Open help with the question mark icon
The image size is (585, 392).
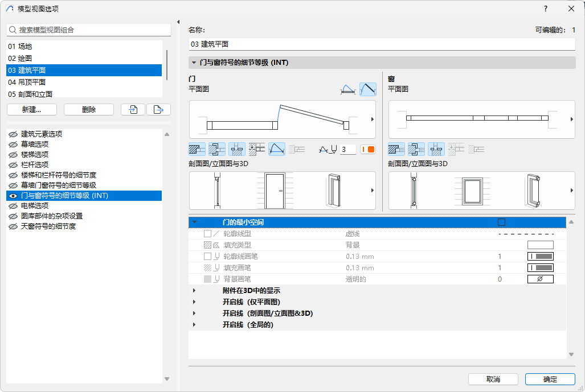click(546, 9)
